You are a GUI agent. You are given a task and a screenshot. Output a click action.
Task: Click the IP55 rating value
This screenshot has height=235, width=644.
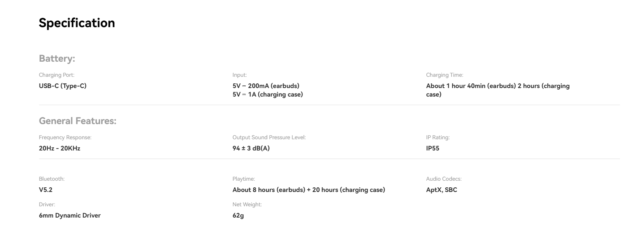pyautogui.click(x=433, y=148)
